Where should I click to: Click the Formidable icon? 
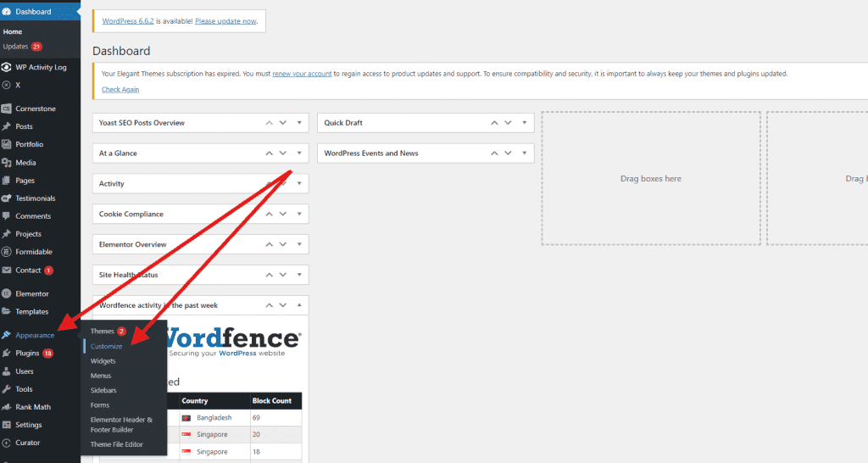(x=6, y=252)
